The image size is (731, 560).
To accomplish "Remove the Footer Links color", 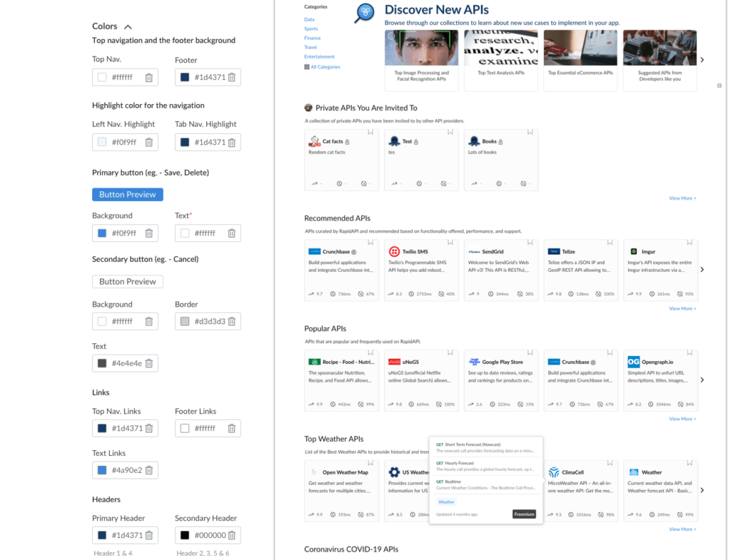I will (x=232, y=429).
